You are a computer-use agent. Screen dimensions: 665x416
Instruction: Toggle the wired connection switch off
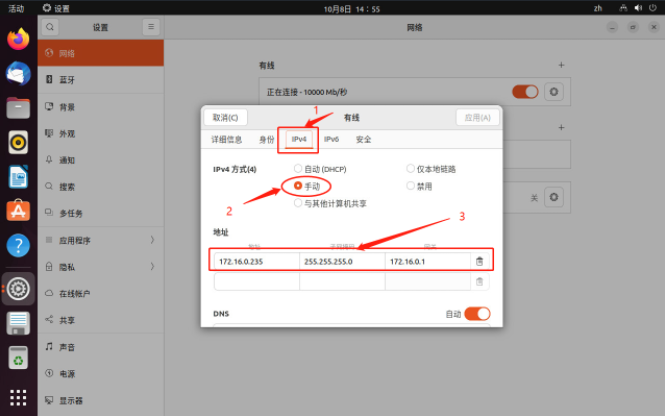[525, 92]
